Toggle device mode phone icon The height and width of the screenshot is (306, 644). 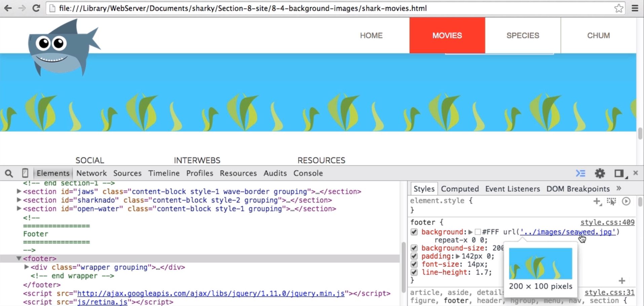(25, 173)
